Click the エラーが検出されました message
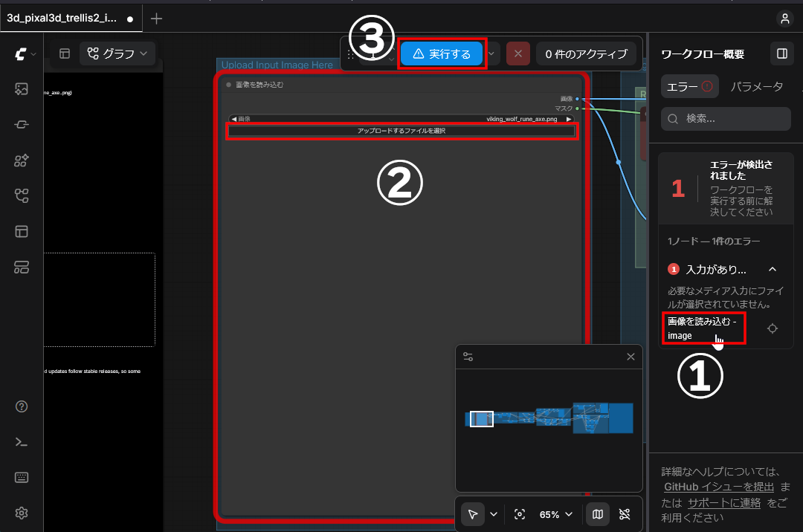The image size is (803, 532). tap(741, 170)
